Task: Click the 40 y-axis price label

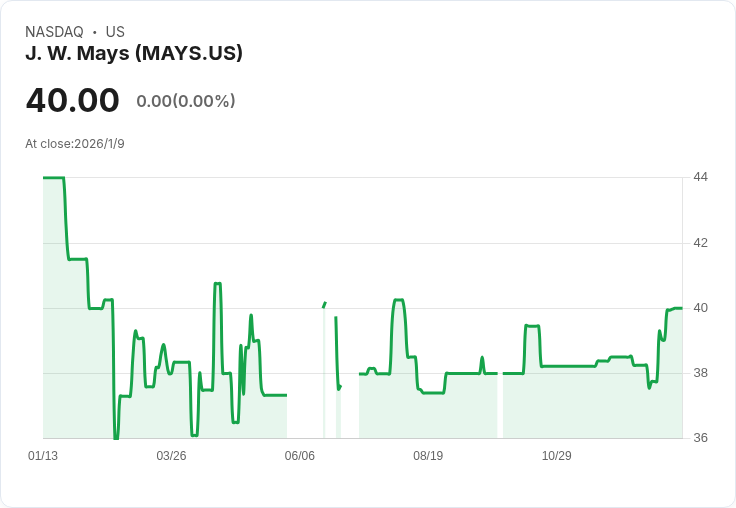Action: coord(700,308)
